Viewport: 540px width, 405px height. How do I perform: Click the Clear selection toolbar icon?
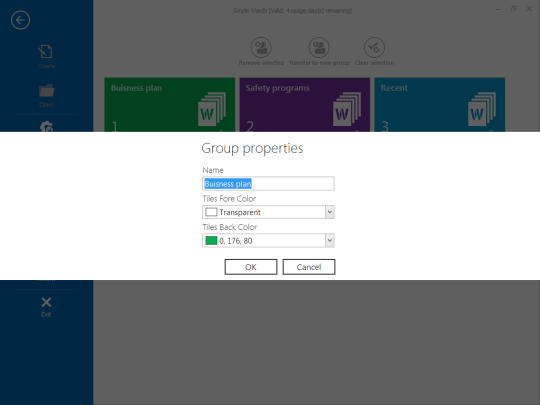(x=374, y=47)
